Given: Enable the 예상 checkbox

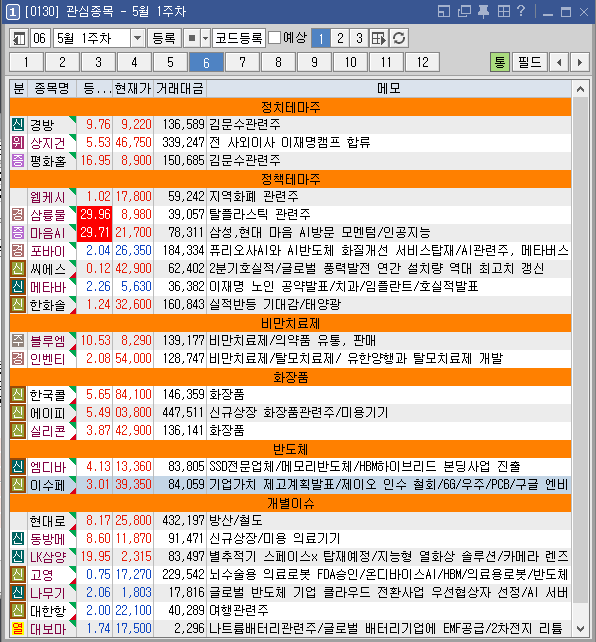Looking at the screenshot, I should click(x=275, y=38).
